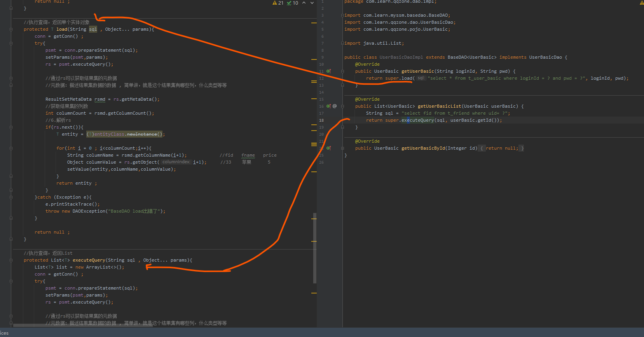Collapse the catch (Exception e) block
The width and height of the screenshot is (644, 337).
(x=11, y=197)
